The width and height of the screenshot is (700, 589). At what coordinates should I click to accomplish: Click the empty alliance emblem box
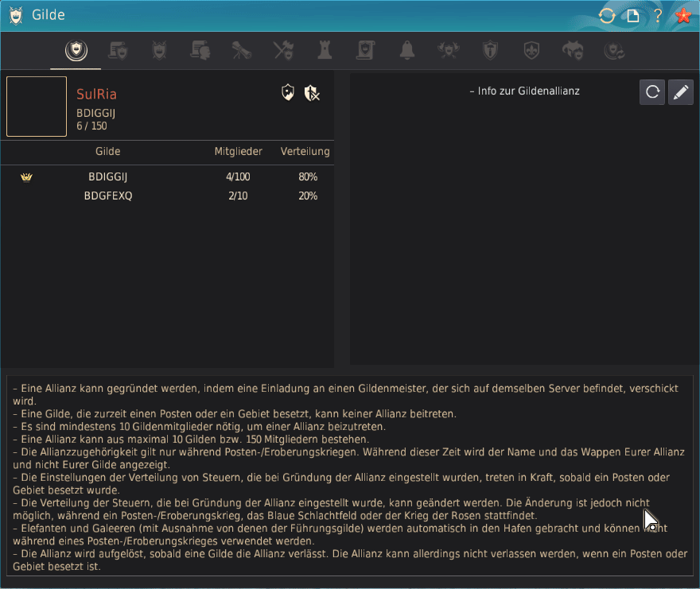point(37,107)
